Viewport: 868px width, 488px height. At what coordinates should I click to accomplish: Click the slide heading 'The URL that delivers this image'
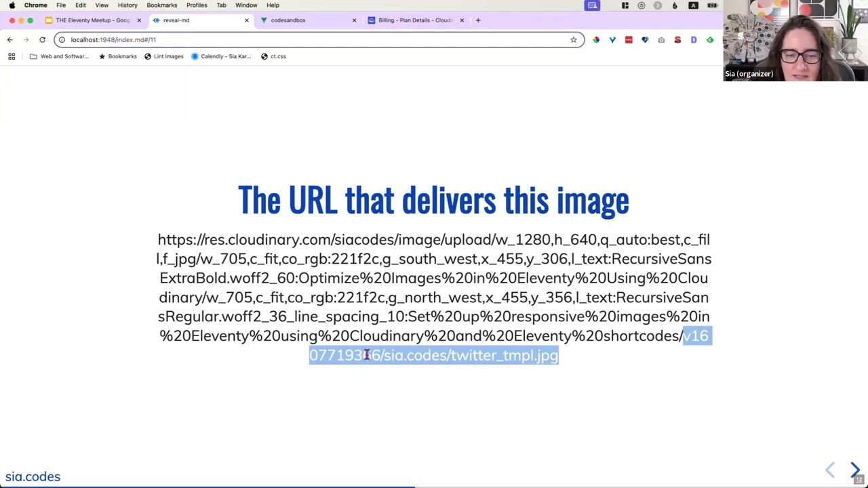[x=433, y=200]
